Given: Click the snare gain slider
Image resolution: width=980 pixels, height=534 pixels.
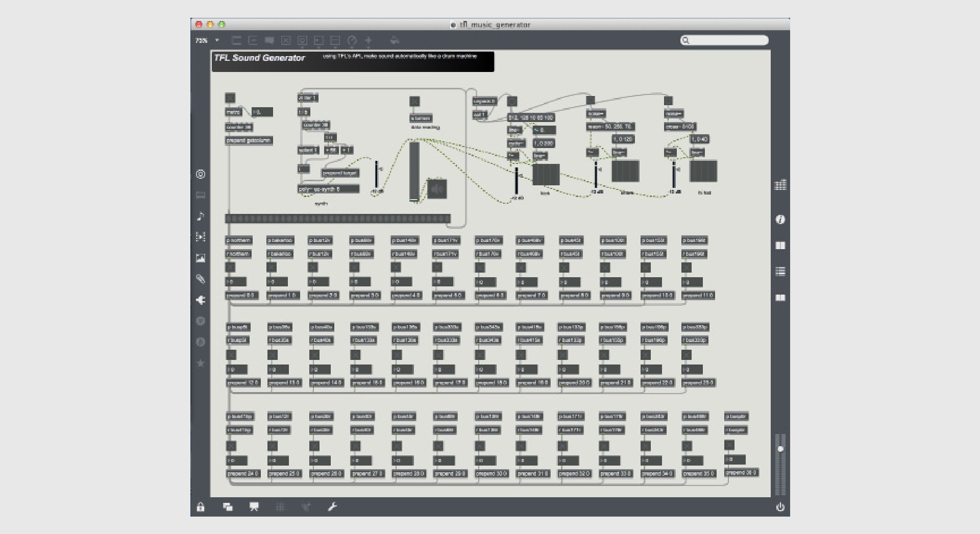Looking at the screenshot, I should click(x=595, y=175).
